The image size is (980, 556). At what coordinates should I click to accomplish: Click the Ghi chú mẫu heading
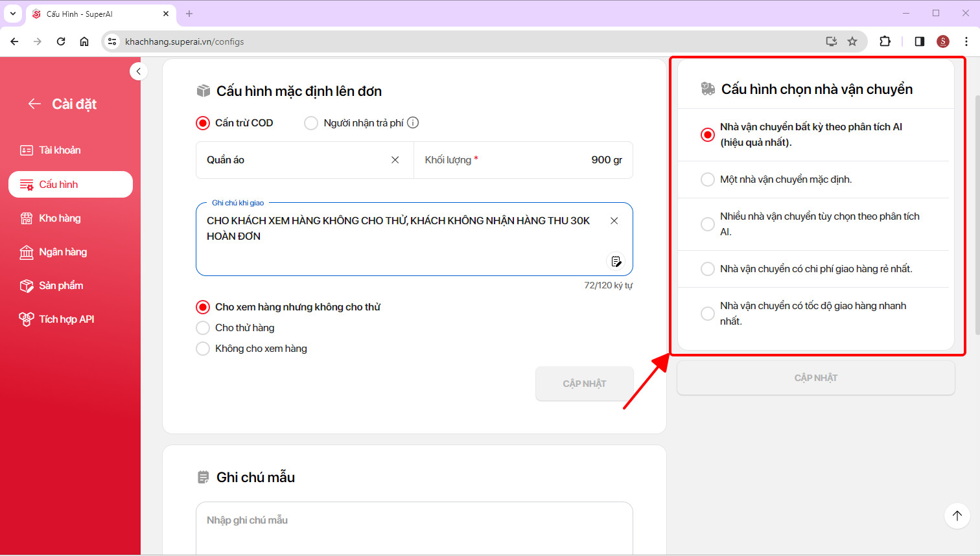[x=255, y=478]
